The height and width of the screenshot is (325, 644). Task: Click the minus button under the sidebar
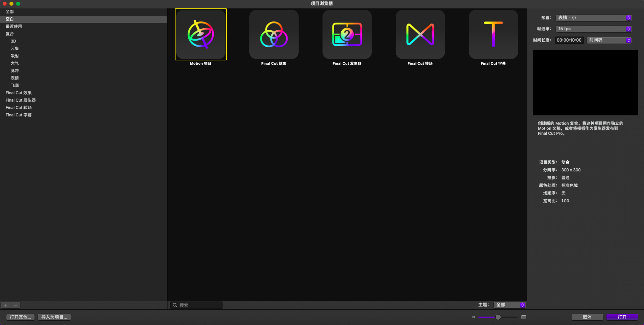point(15,305)
